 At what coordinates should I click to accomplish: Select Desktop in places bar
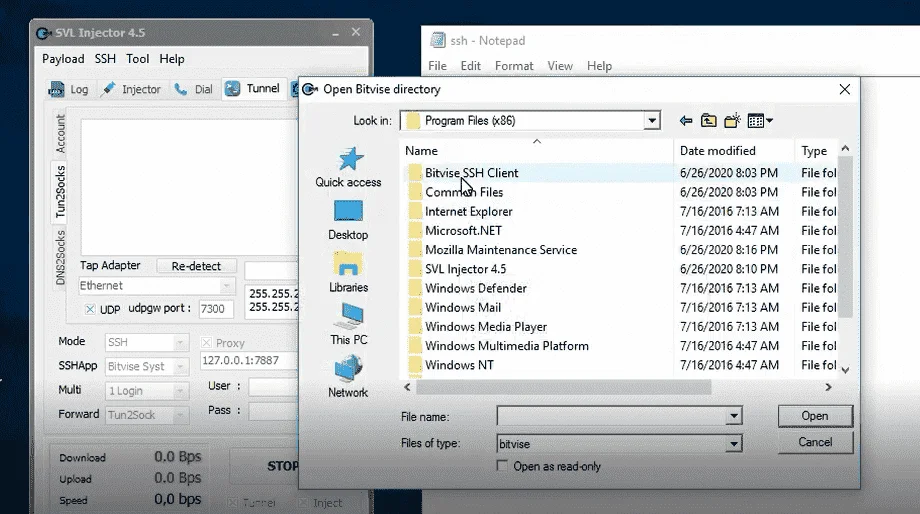pos(348,221)
